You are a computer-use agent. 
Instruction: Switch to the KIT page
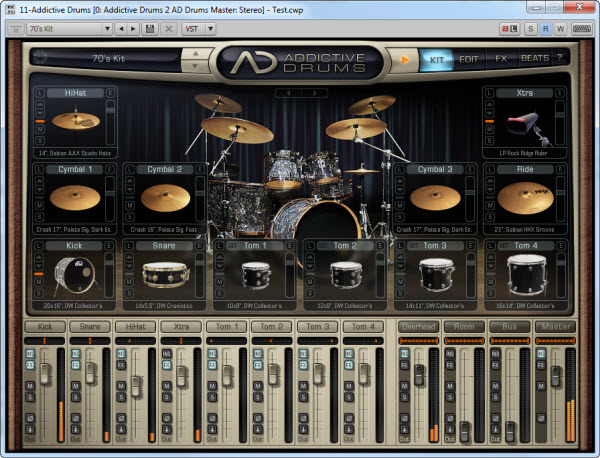click(437, 59)
